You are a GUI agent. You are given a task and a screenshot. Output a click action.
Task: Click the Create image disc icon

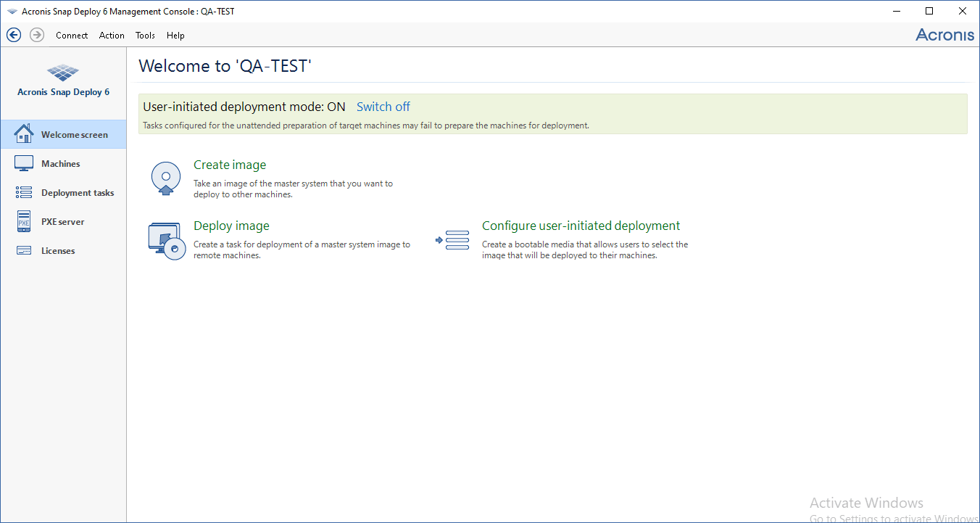point(166,178)
